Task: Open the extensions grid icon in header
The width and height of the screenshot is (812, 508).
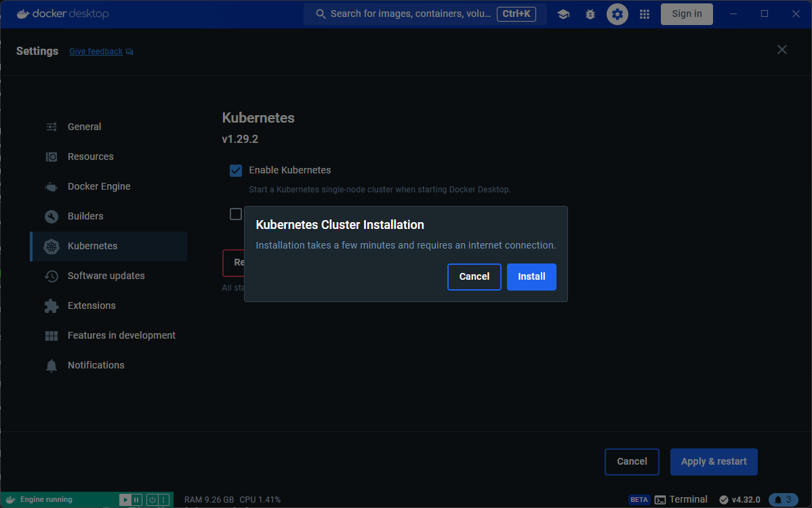Action: [x=645, y=14]
